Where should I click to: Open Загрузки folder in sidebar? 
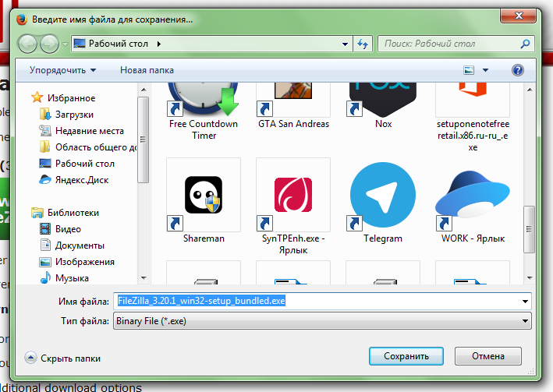[x=66, y=115]
